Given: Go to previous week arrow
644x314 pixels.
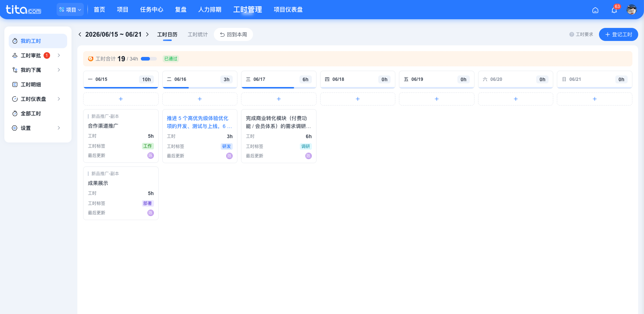Looking at the screenshot, I should [x=80, y=34].
